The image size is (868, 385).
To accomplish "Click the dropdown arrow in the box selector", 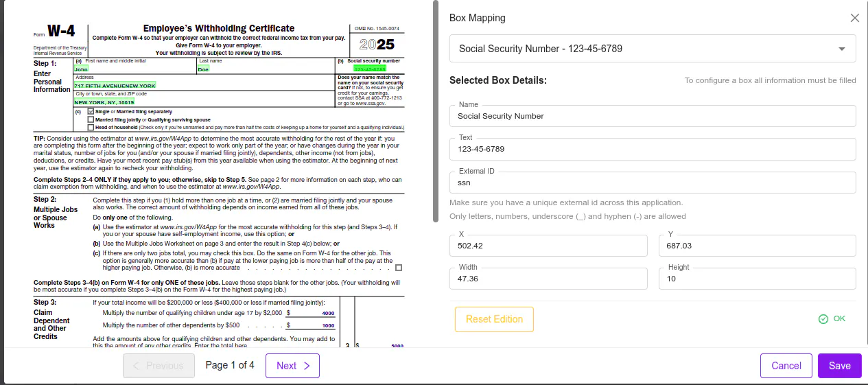I will click(842, 49).
